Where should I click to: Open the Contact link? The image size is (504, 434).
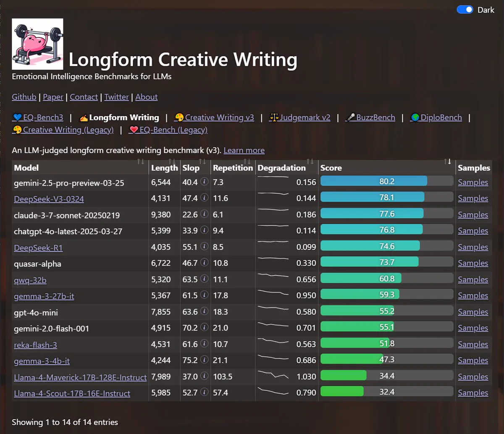[x=84, y=97]
